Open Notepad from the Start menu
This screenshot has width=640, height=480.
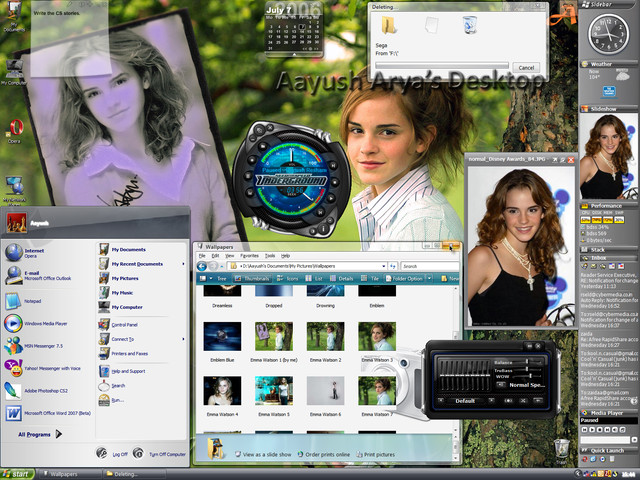coord(24,301)
